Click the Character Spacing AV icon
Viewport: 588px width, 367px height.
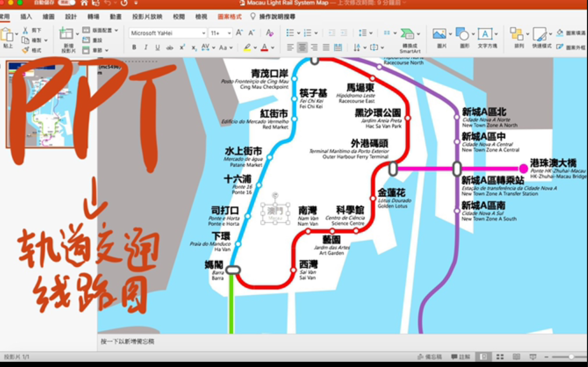pos(205,48)
